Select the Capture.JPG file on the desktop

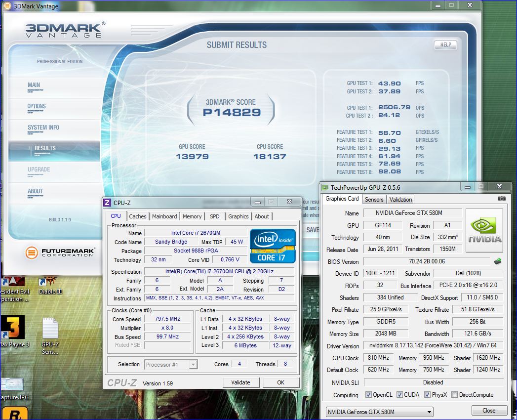coord(14,389)
